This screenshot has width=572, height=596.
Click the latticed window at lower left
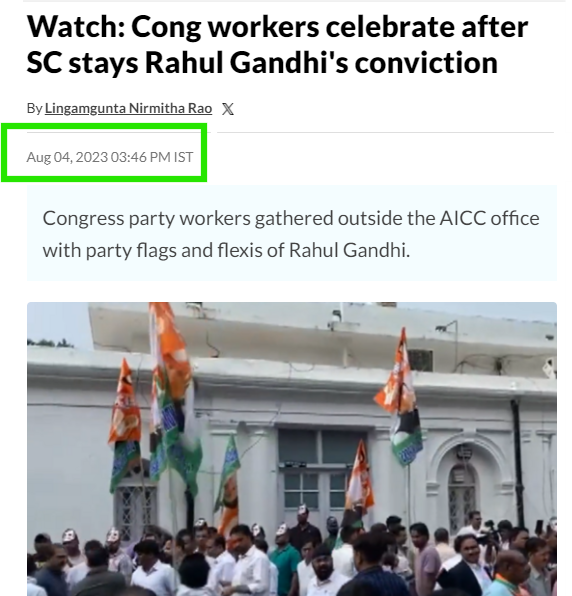point(135,507)
